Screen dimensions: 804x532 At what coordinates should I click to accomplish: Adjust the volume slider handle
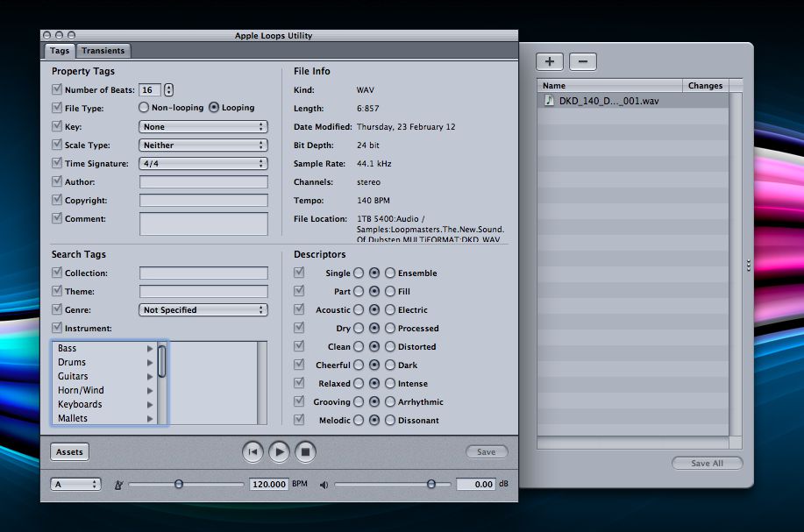pyautogui.click(x=431, y=484)
